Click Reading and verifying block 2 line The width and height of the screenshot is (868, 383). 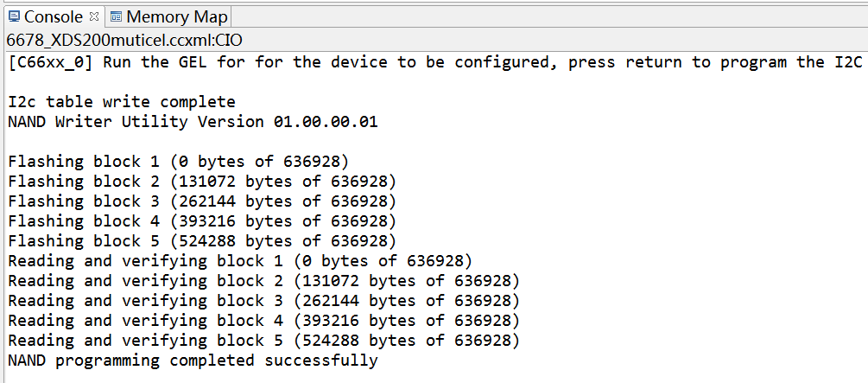(264, 280)
